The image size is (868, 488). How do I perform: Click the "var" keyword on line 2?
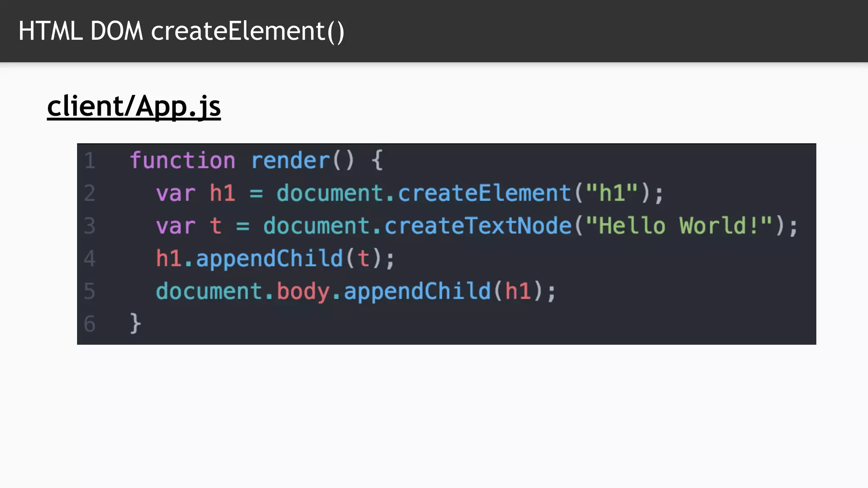[175, 194]
